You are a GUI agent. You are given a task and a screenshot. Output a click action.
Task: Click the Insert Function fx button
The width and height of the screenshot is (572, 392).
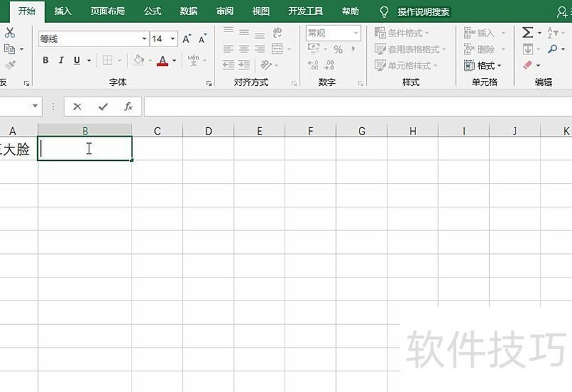pyautogui.click(x=128, y=107)
